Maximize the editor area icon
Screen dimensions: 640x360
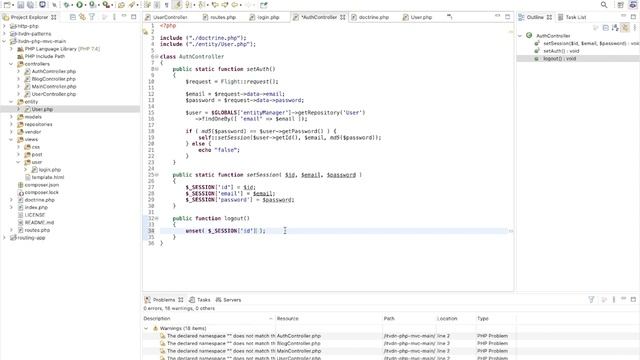pos(507,17)
